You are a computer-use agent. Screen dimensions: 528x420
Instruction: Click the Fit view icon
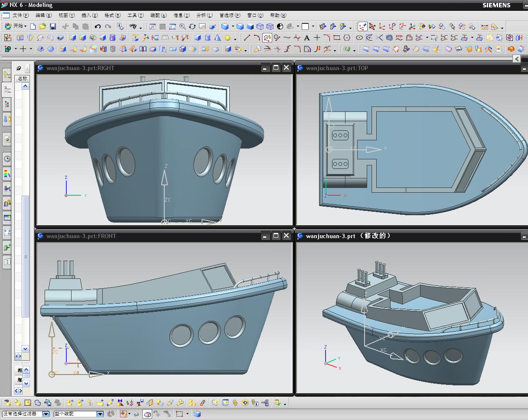tap(153, 26)
